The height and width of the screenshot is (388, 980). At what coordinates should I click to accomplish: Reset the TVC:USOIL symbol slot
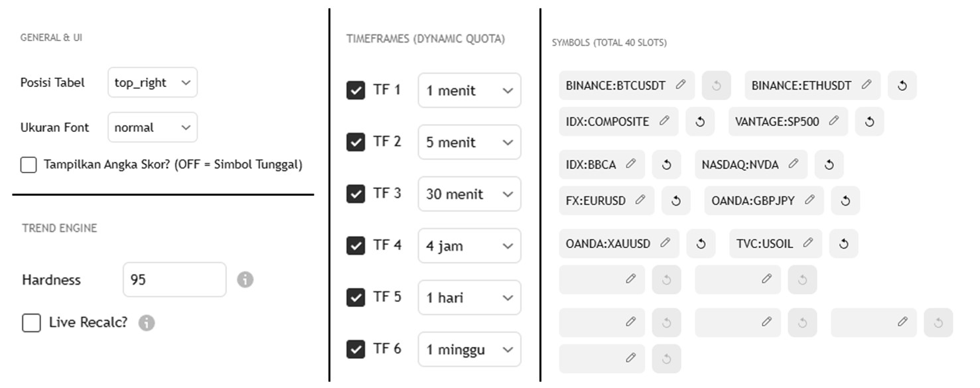(843, 244)
